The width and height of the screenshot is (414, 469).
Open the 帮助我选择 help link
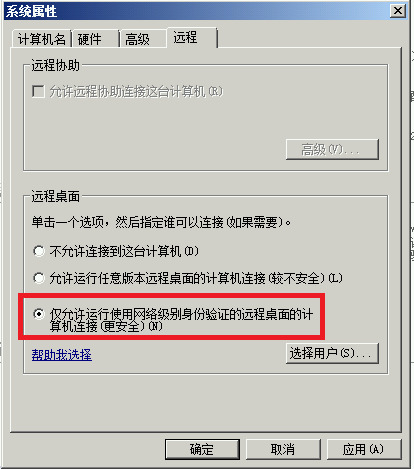(62, 354)
